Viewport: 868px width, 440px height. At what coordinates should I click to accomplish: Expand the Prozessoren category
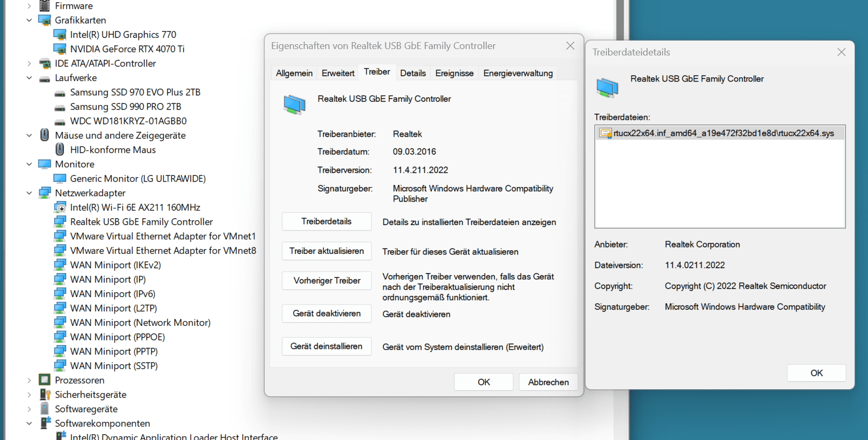29,380
